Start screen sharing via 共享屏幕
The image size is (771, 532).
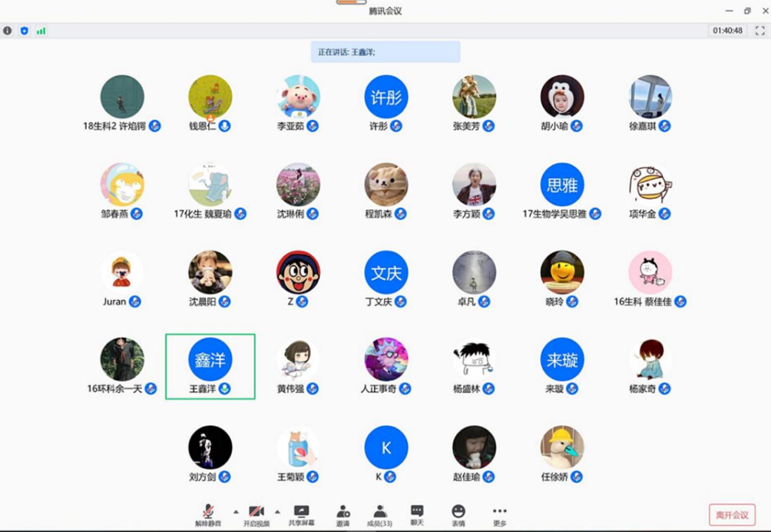(x=301, y=514)
